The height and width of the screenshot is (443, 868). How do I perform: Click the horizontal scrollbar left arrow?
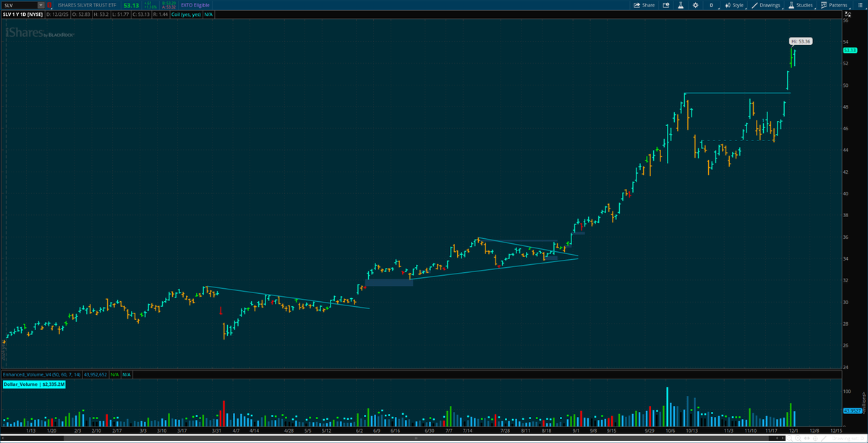tap(3, 438)
